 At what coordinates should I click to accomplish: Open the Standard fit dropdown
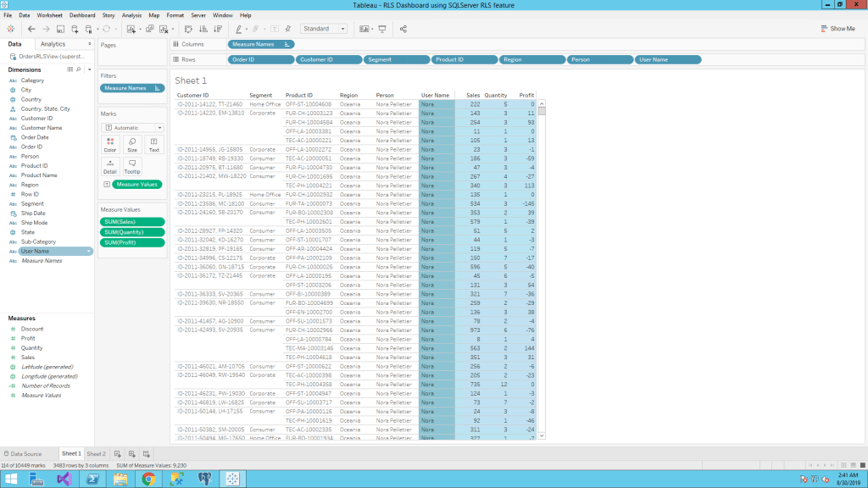324,29
